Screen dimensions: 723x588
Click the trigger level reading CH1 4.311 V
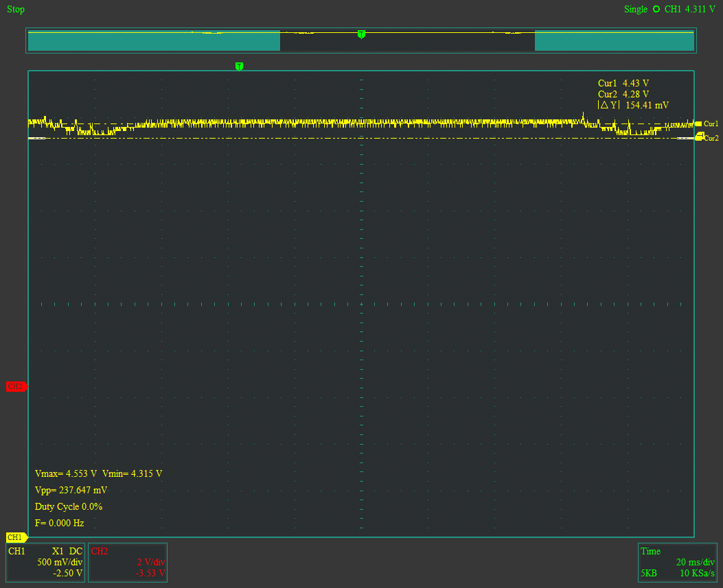690,9
